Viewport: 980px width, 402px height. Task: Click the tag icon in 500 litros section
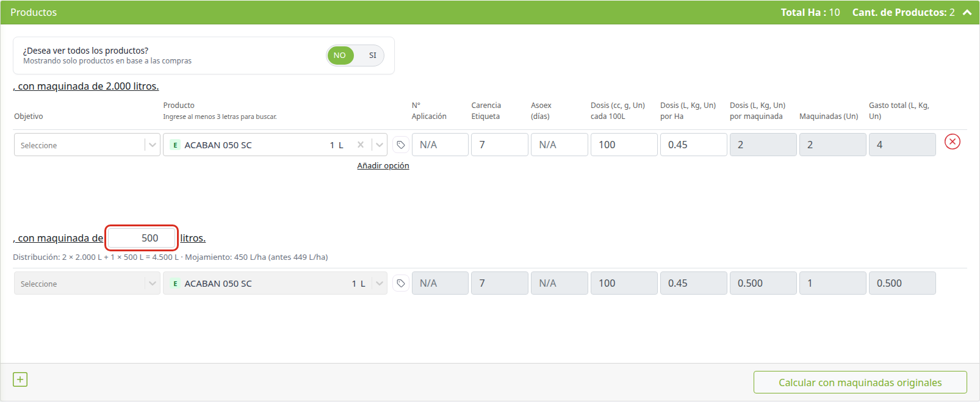[x=400, y=284]
